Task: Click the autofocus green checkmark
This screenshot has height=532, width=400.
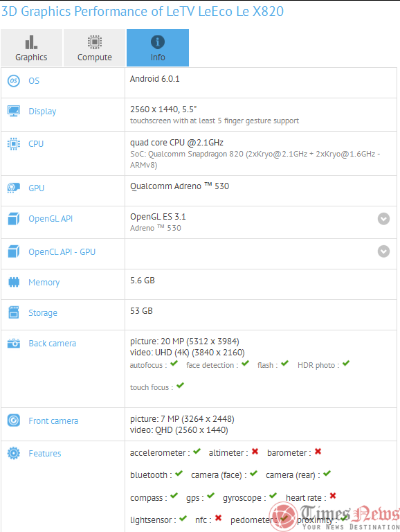Action: click(x=174, y=364)
